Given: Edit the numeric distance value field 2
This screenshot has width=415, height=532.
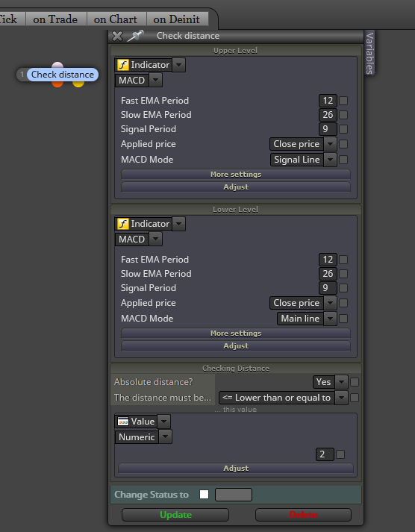Looking at the screenshot, I should click(325, 454).
